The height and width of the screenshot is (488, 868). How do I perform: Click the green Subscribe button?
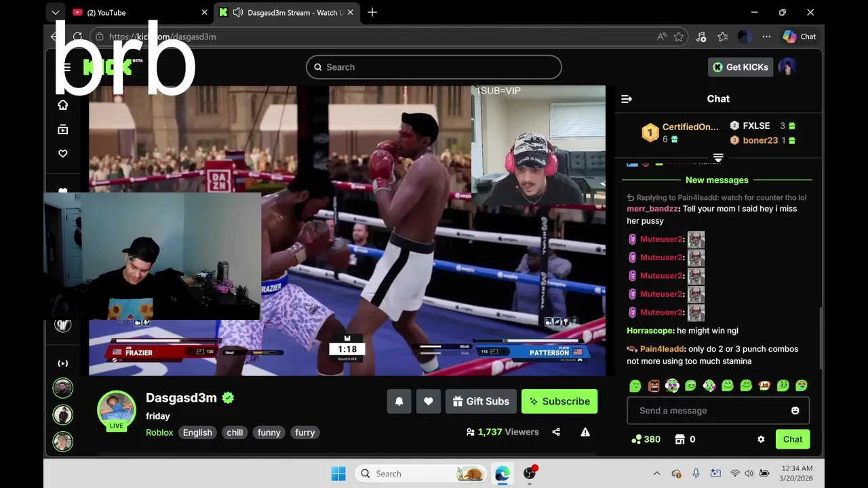[x=559, y=401]
